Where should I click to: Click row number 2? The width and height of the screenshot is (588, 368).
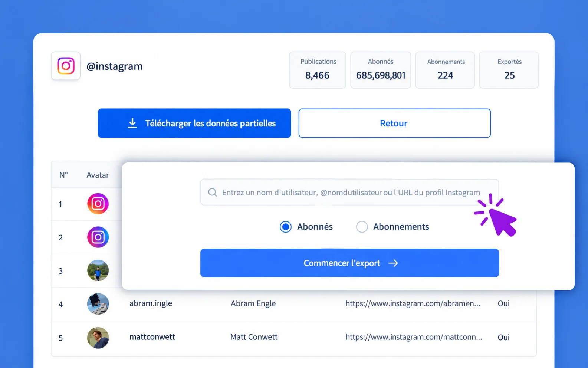click(x=61, y=237)
